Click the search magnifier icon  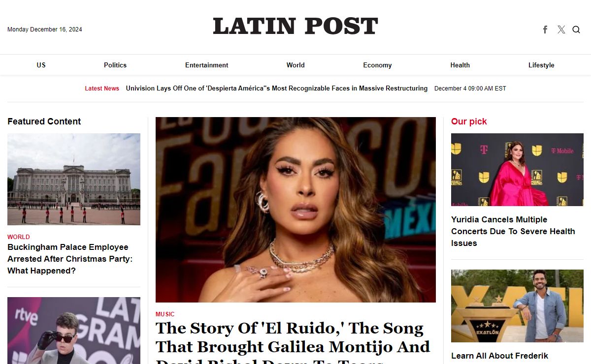pos(576,30)
